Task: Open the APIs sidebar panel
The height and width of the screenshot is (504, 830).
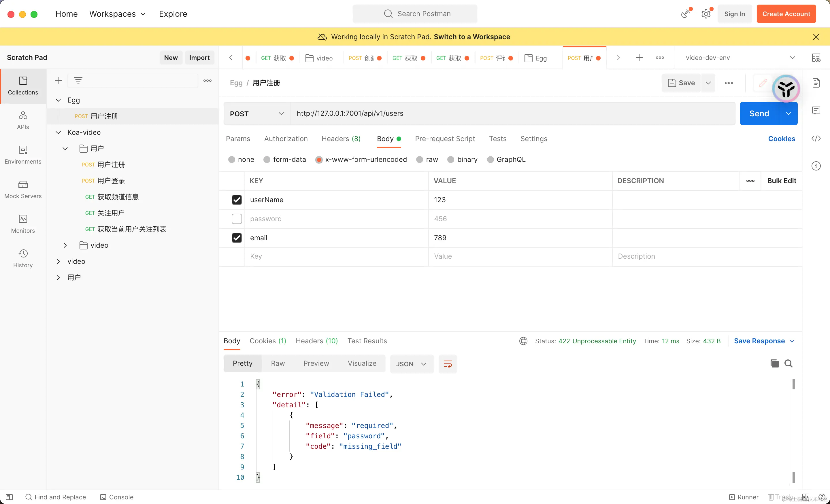Action: pyautogui.click(x=23, y=120)
